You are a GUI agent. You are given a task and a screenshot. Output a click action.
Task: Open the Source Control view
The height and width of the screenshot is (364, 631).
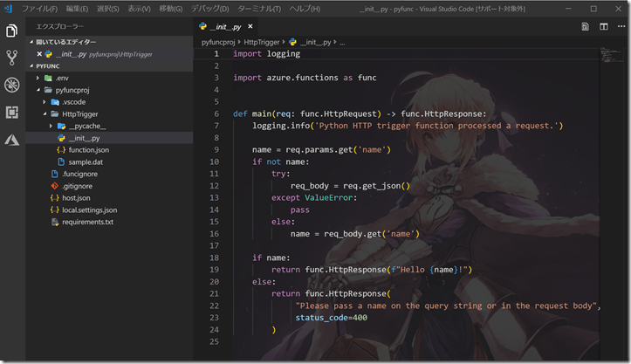pos(12,58)
